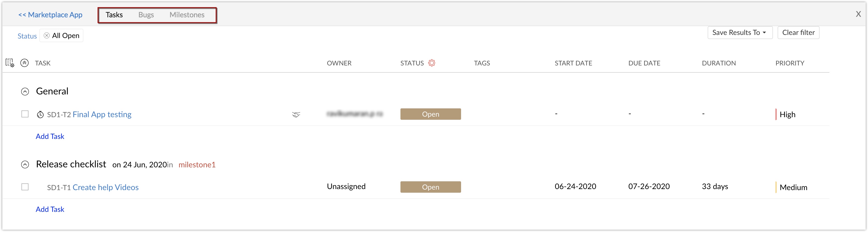Click Add Task under General
Screen dimensions: 868x232
click(x=50, y=137)
